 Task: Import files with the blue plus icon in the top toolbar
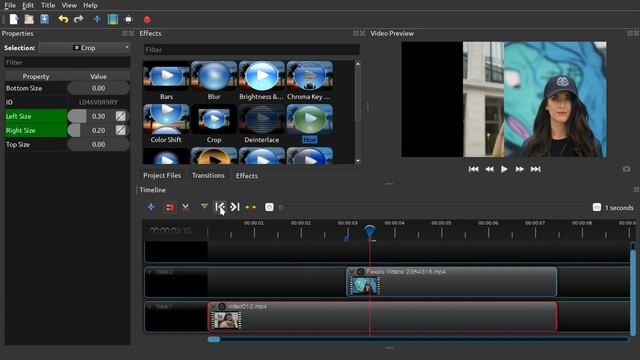97,19
